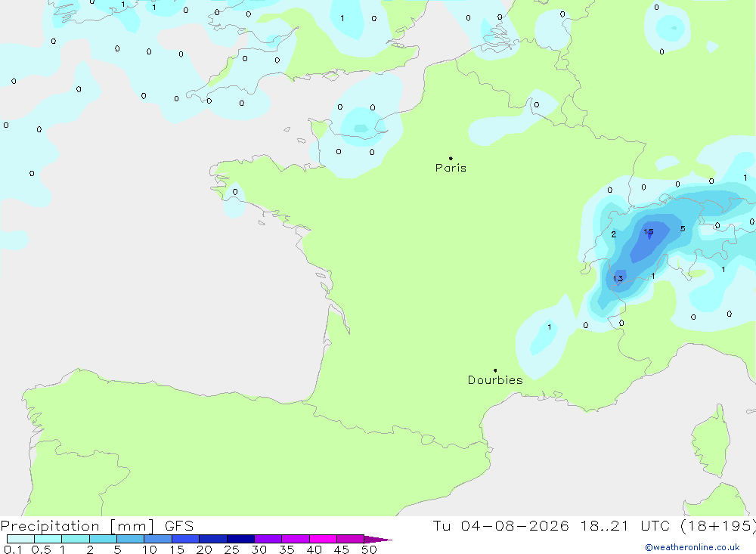Click the '0.5' legend scale label
756x554 pixels.
coord(41,549)
